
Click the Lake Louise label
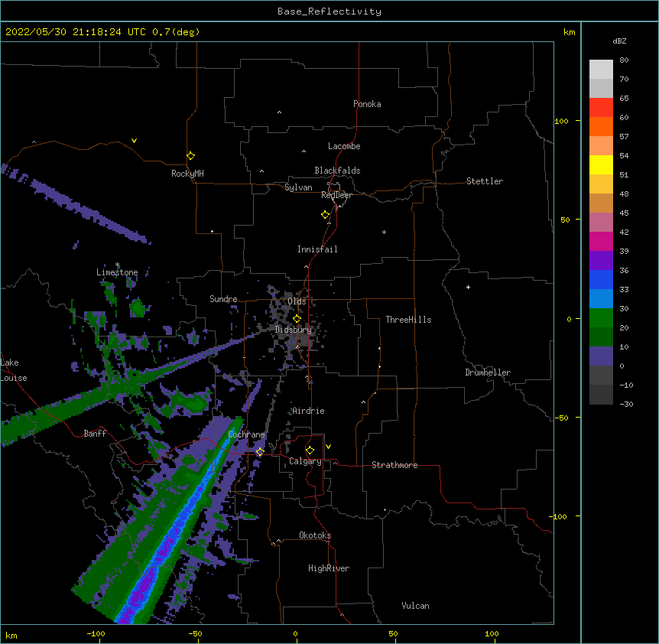14,370
